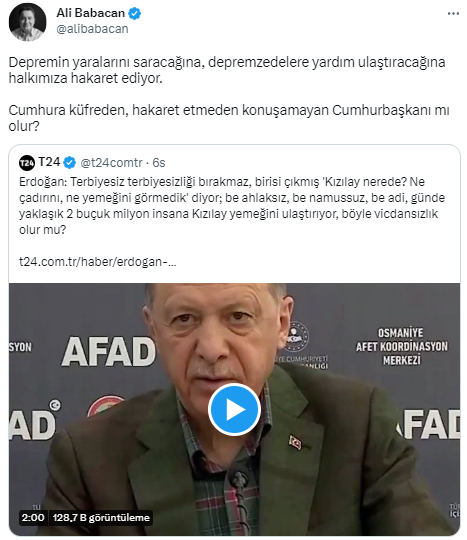Click the Ali Babacan display name

pos(91,13)
